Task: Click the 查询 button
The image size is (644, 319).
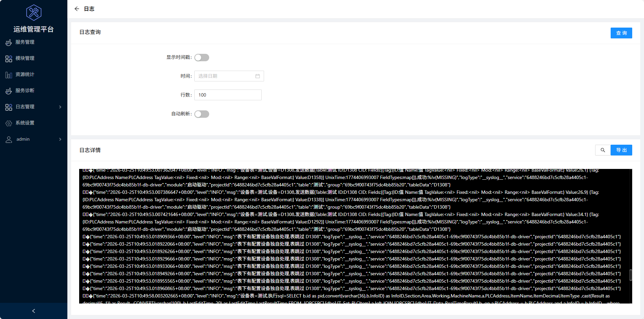Action: pos(621,33)
